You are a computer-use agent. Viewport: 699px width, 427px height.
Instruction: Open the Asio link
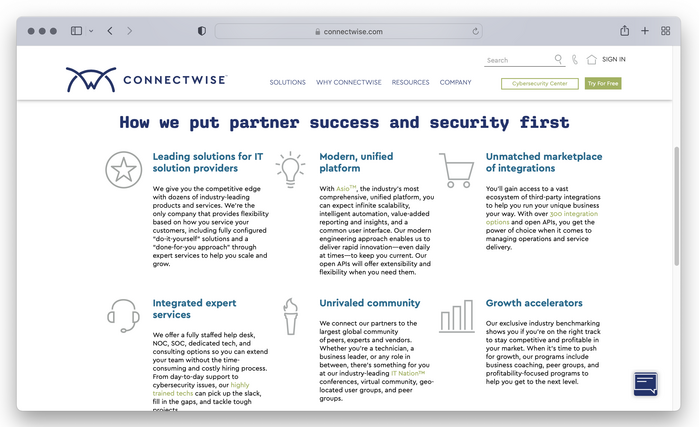[x=346, y=188]
